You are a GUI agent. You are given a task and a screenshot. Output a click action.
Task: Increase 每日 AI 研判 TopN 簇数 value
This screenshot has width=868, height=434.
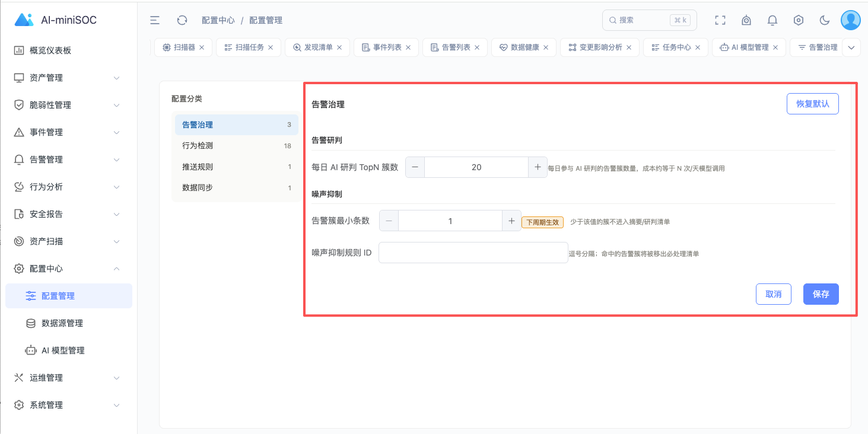pos(538,167)
